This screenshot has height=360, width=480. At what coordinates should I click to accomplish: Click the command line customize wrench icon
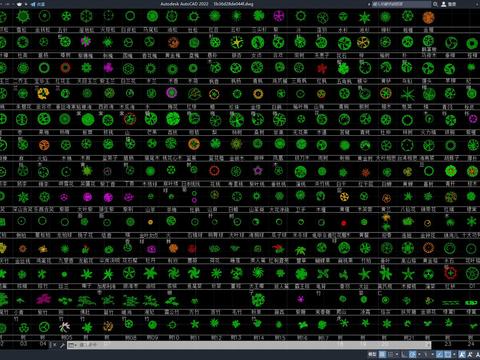click(62, 345)
